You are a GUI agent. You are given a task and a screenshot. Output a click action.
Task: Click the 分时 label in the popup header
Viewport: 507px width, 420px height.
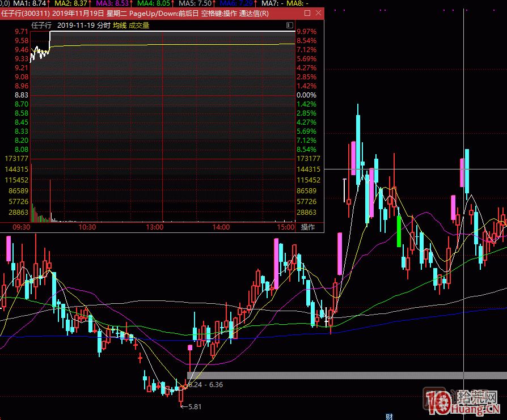103,26
